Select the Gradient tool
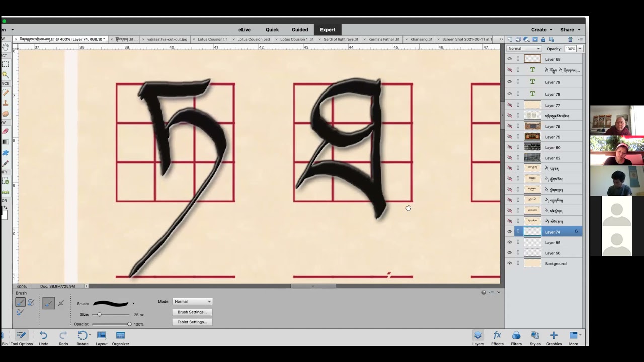The height and width of the screenshot is (362, 644). tap(5, 142)
